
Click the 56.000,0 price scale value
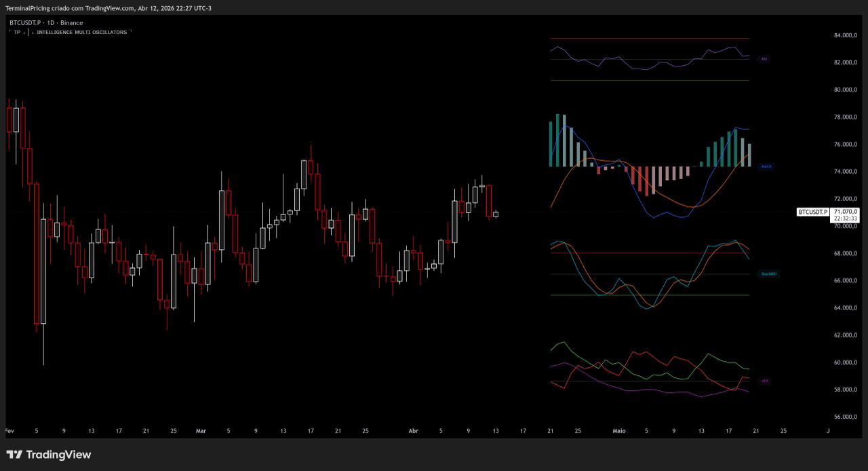[x=846, y=417]
